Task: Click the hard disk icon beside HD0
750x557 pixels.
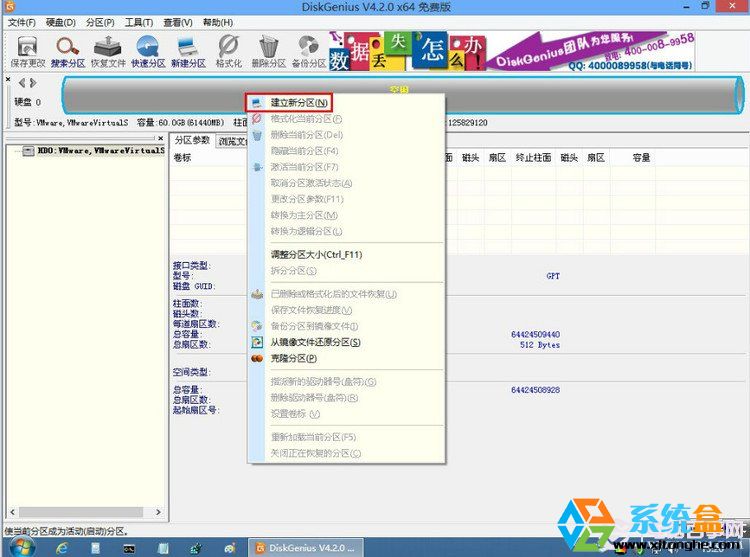Action: click(28, 151)
